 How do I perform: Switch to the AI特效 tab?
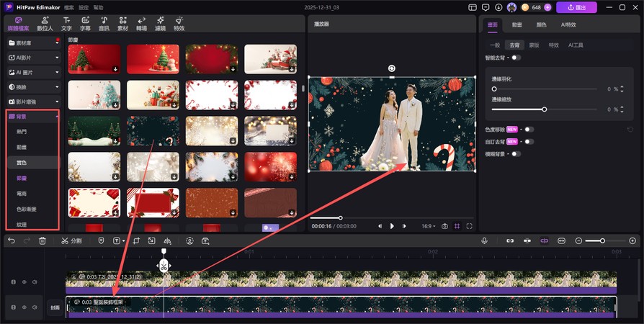[x=568, y=24]
